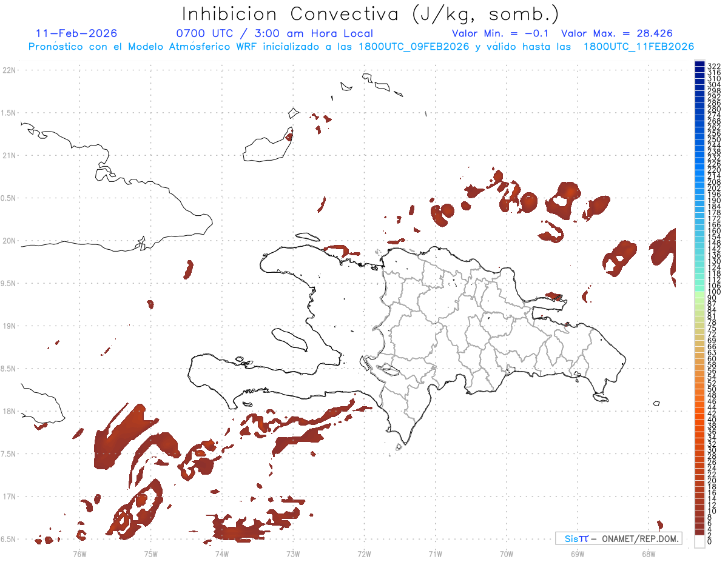Click the '1800UTC_09FEB2026' initialization timestamp
728x562 pixels.
414,47
